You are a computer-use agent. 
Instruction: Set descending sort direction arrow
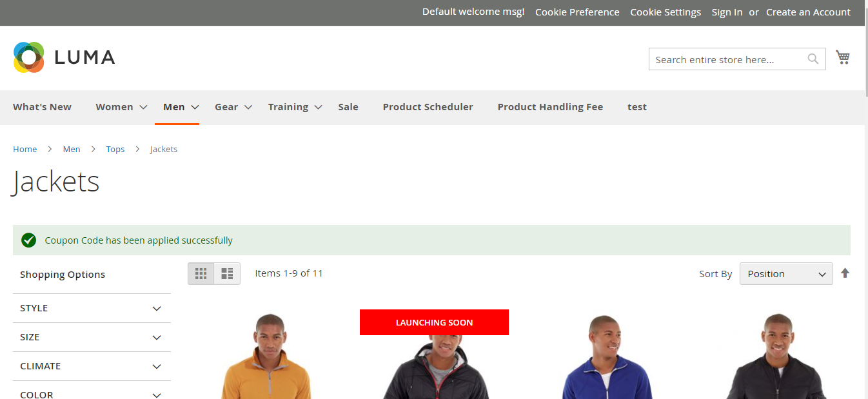845,273
